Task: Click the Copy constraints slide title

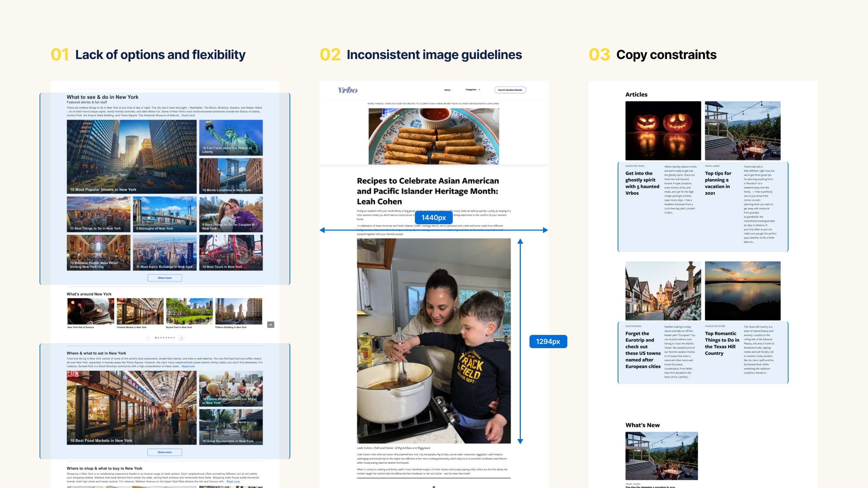Action: (x=666, y=55)
